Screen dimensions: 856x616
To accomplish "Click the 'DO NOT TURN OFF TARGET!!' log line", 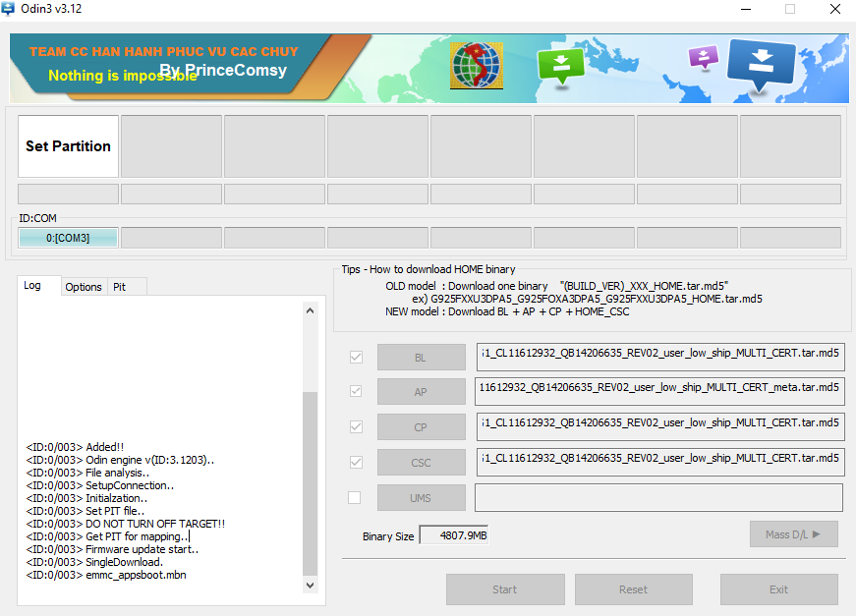I will tap(126, 524).
